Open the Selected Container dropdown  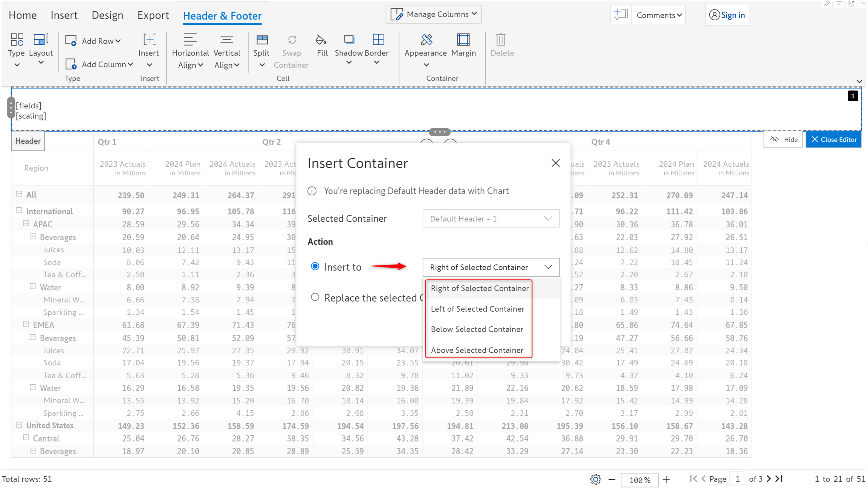(491, 219)
